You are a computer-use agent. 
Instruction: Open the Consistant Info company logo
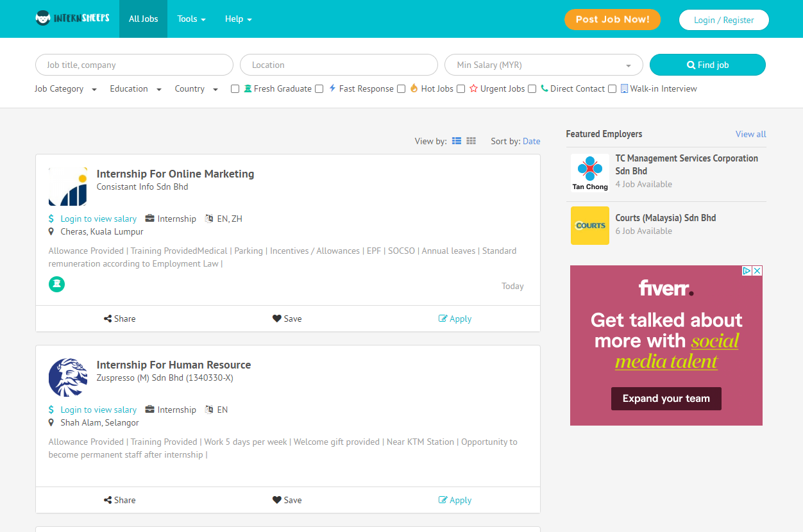(68, 187)
